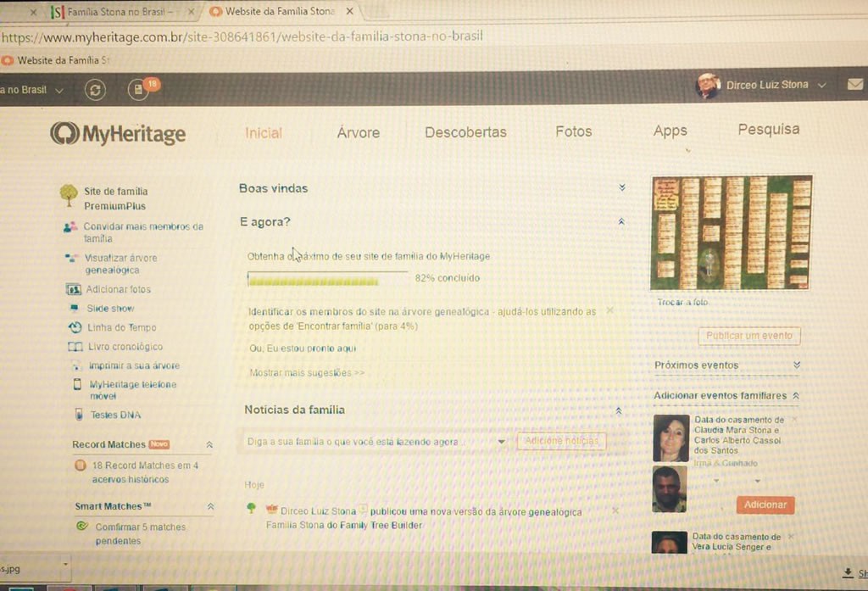Click the family tree chart photo

732,232
